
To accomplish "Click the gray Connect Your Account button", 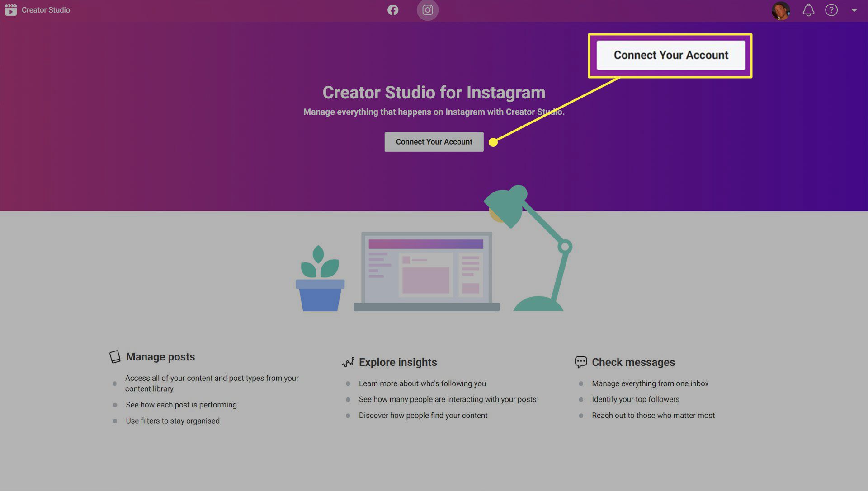I will [x=434, y=142].
